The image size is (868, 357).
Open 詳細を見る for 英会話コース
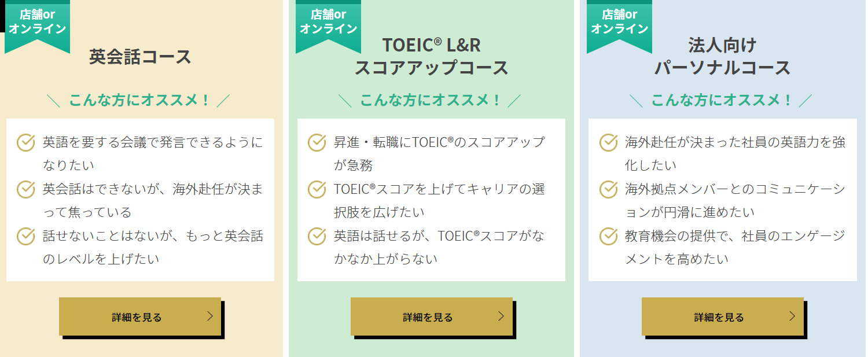click(140, 316)
